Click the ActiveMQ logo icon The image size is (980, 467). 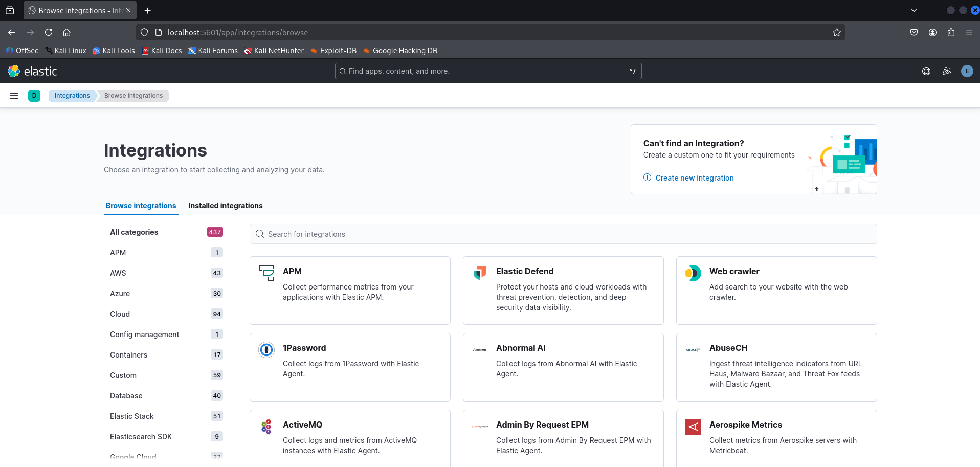266,426
